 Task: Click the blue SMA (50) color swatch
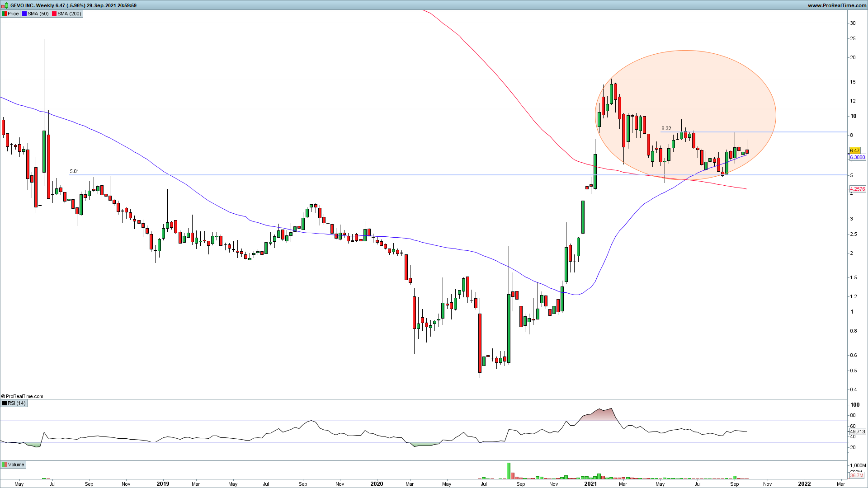(24, 14)
